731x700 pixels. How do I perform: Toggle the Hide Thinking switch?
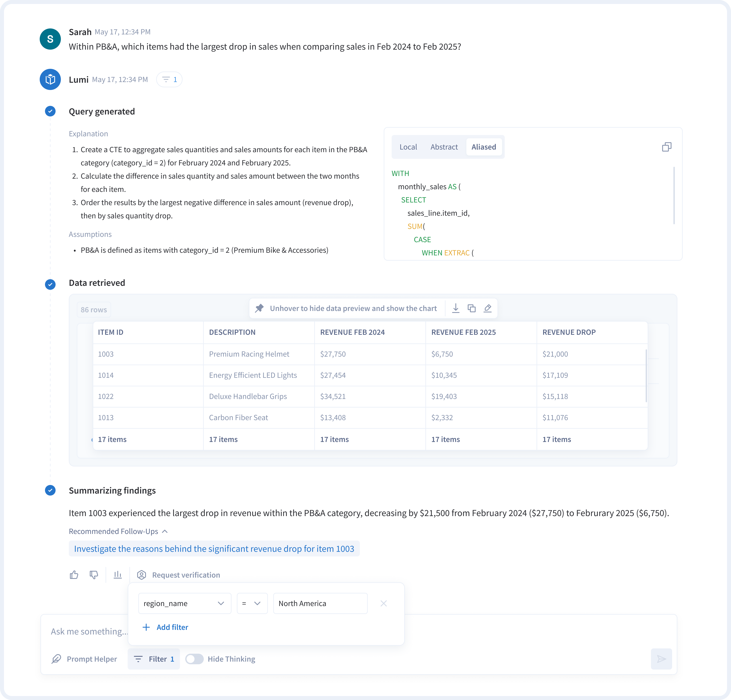pyautogui.click(x=194, y=659)
